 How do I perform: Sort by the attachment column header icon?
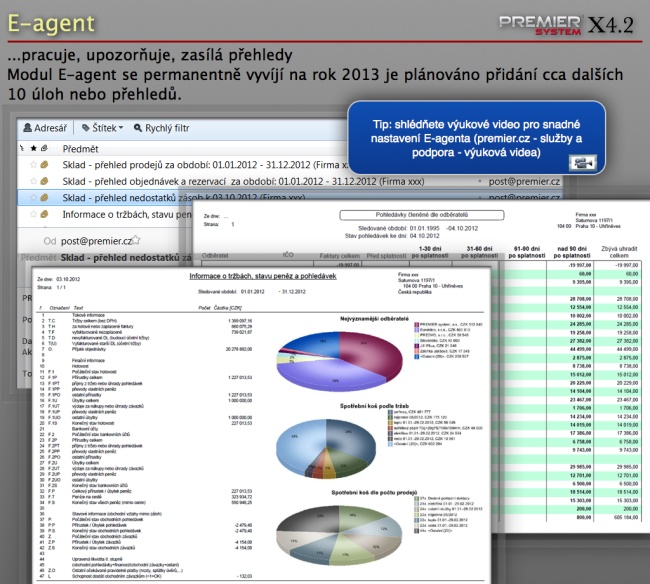point(44,148)
